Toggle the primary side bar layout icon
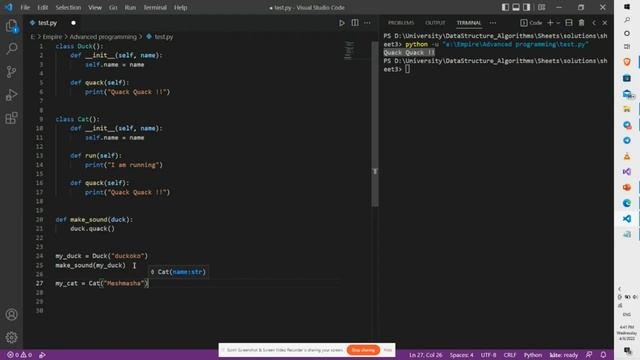The image size is (640, 360). pos(505,7)
